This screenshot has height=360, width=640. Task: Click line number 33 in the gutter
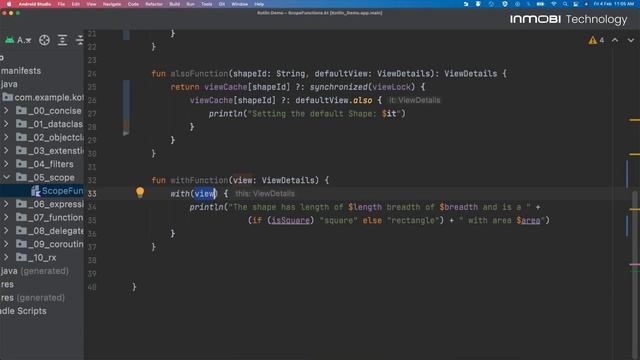[92, 193]
